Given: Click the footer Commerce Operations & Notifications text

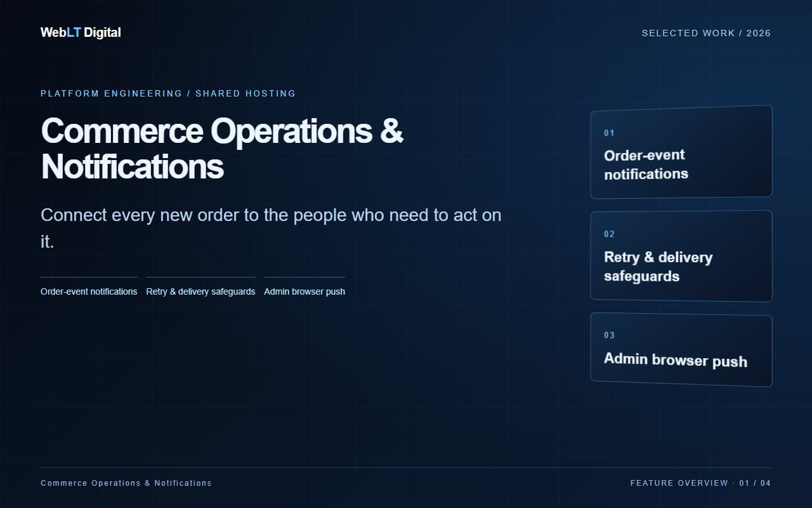Looking at the screenshot, I should [126, 483].
